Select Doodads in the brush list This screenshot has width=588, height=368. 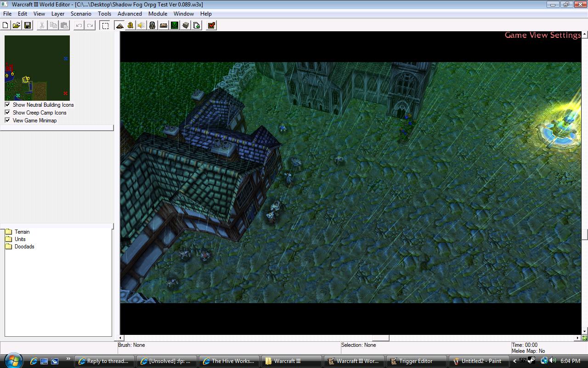pos(24,247)
